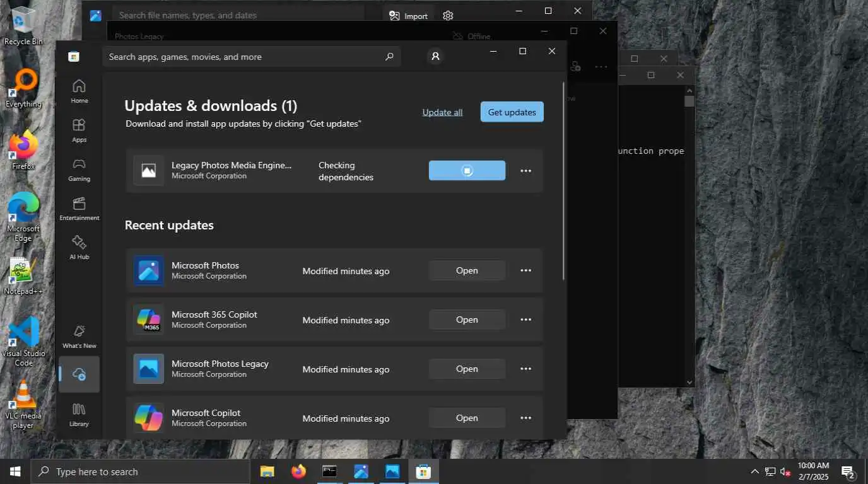Click the "Checking dependencies" status text
This screenshot has height=484, width=868.
[x=346, y=171]
